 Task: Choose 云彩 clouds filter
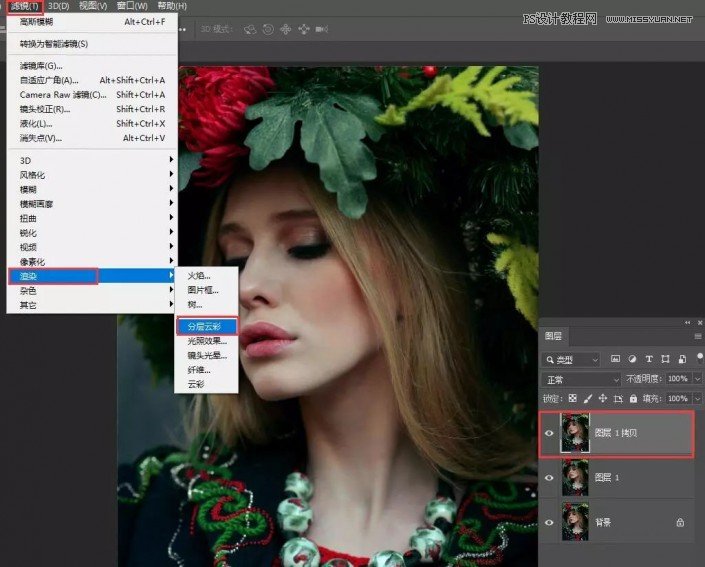coord(206,384)
